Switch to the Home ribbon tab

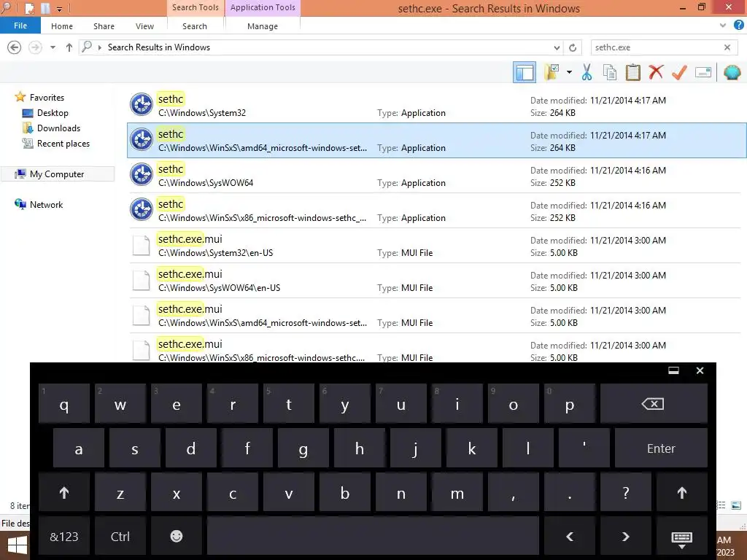[x=62, y=26]
